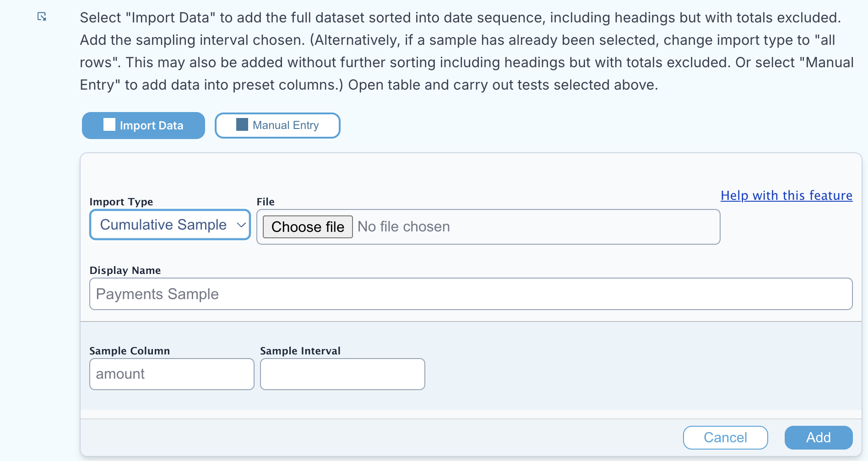Click the Display Name label

click(x=125, y=270)
